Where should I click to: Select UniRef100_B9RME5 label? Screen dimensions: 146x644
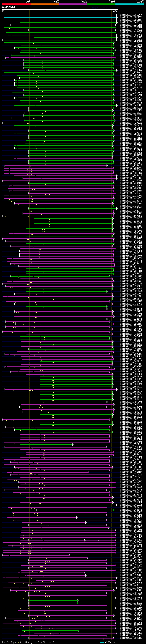coord(131,286)
